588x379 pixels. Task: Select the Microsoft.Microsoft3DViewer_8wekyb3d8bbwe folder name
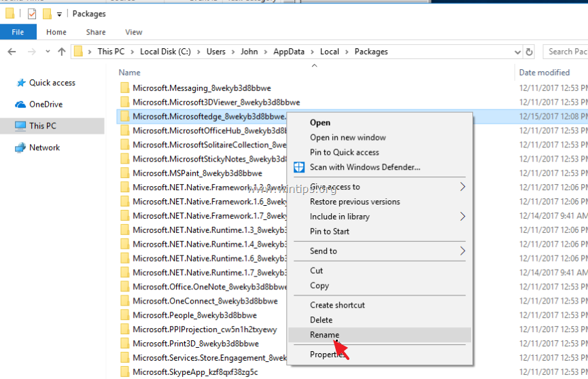click(x=216, y=103)
